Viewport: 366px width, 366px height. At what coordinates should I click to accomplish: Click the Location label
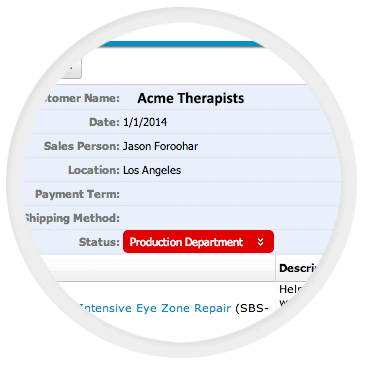[x=94, y=170]
